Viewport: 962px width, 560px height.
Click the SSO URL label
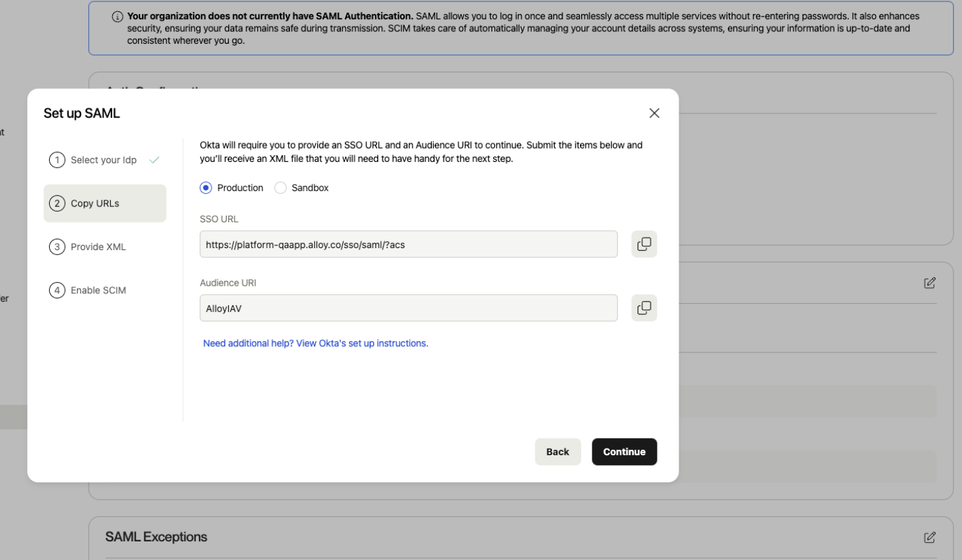pos(219,219)
